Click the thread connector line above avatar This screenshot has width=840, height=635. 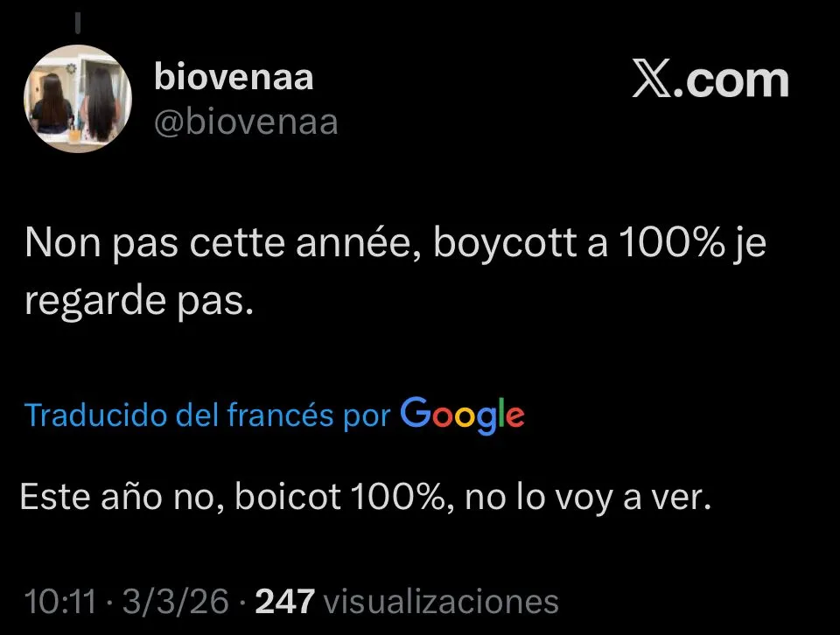tap(78, 22)
